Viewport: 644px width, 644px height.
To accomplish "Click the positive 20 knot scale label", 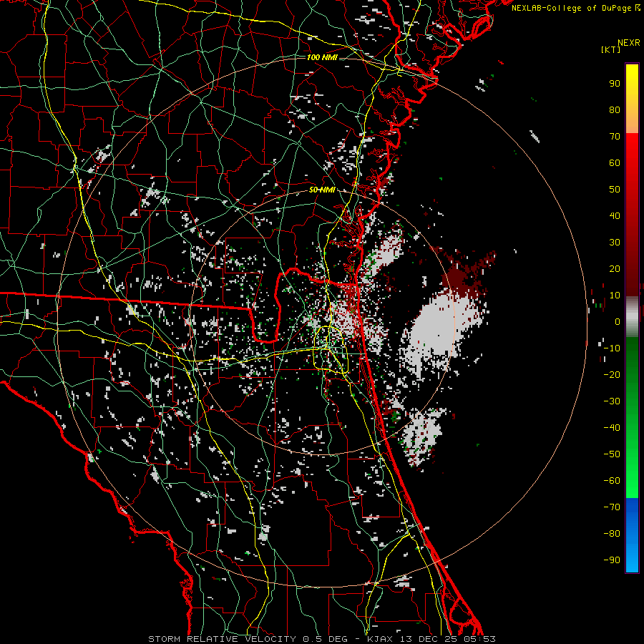I will 615,269.
